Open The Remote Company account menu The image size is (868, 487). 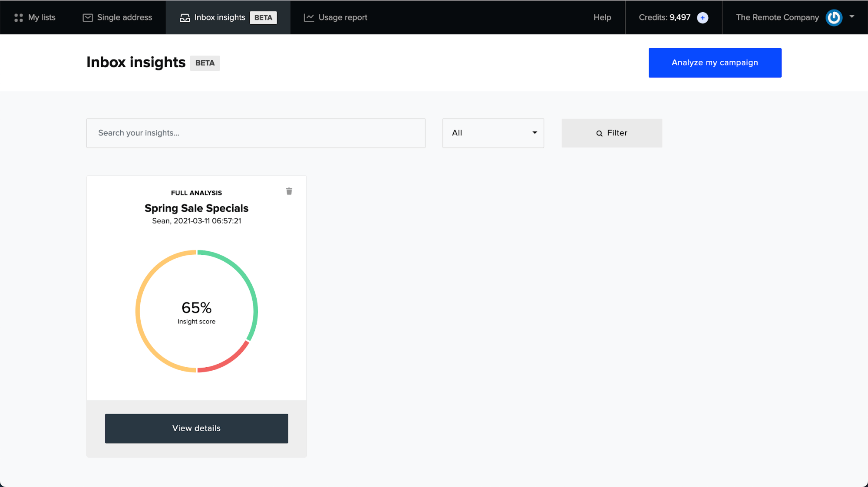795,17
